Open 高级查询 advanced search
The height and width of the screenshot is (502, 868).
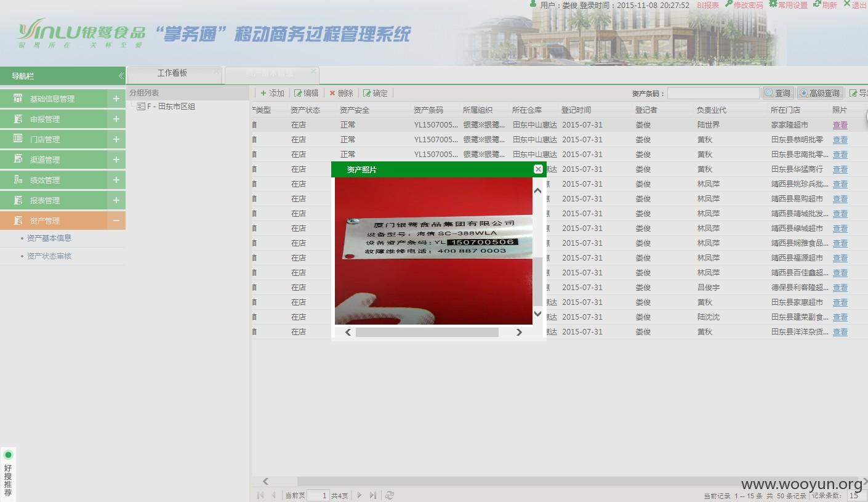pyautogui.click(x=820, y=93)
